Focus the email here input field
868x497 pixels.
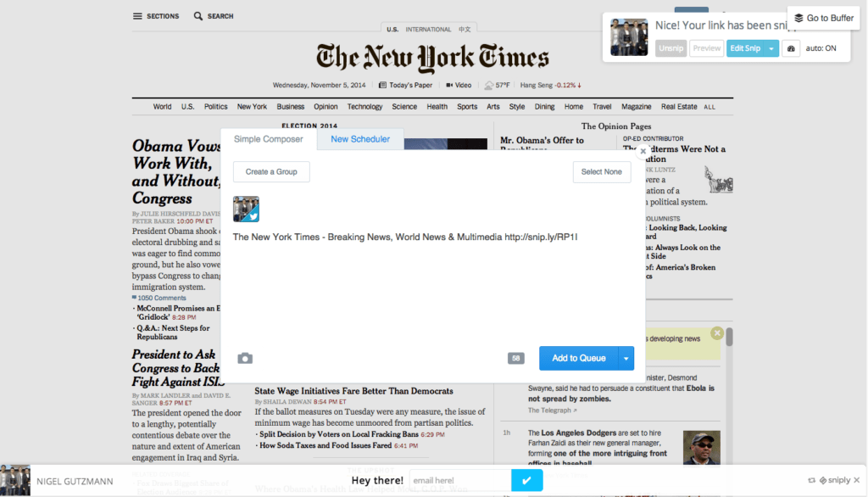point(459,480)
